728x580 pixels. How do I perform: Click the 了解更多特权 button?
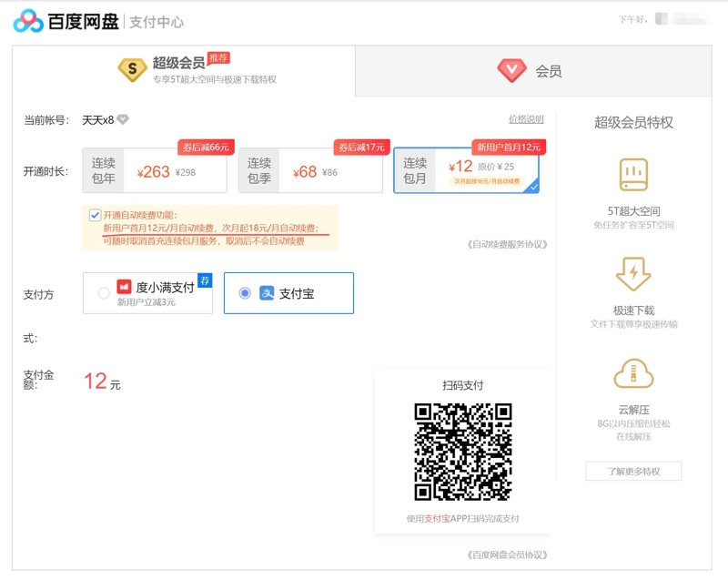(633, 472)
